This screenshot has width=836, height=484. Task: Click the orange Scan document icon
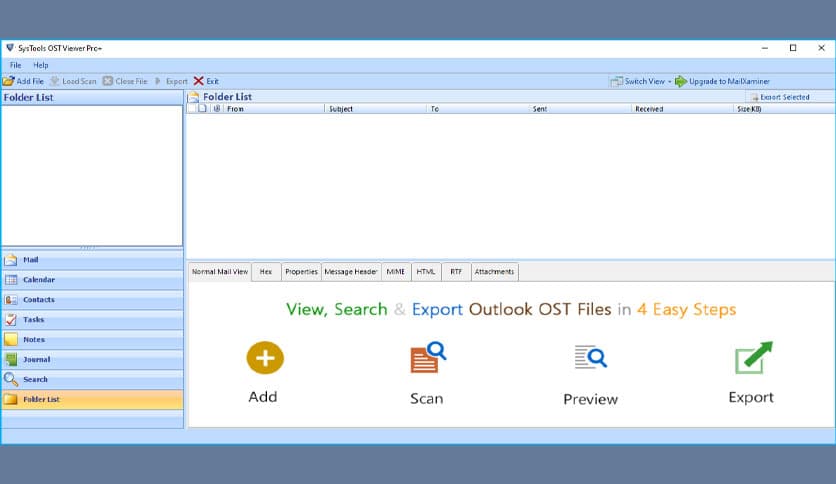coord(428,357)
